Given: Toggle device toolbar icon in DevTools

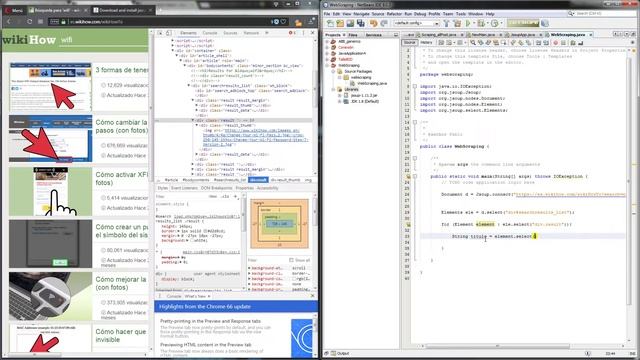Looking at the screenshot, I should (x=169, y=33).
